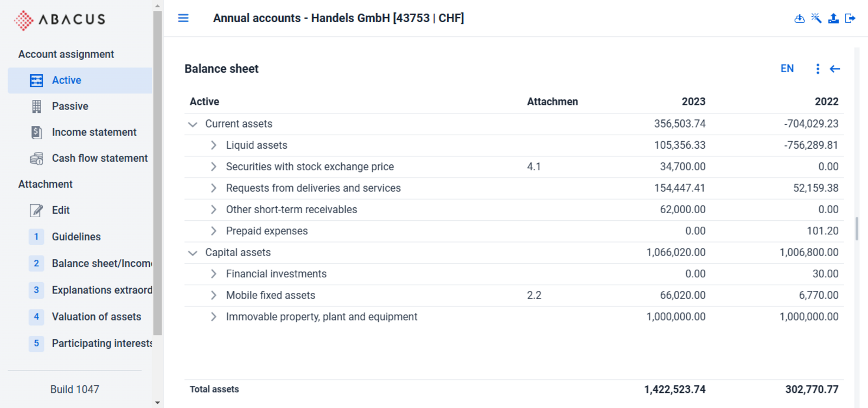Expand the Prepaid expenses row

tap(213, 231)
